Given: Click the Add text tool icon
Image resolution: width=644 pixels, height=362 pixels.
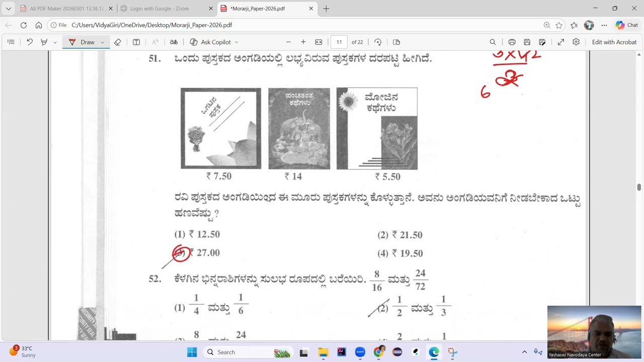Looking at the screenshot, I should pyautogui.click(x=136, y=42).
